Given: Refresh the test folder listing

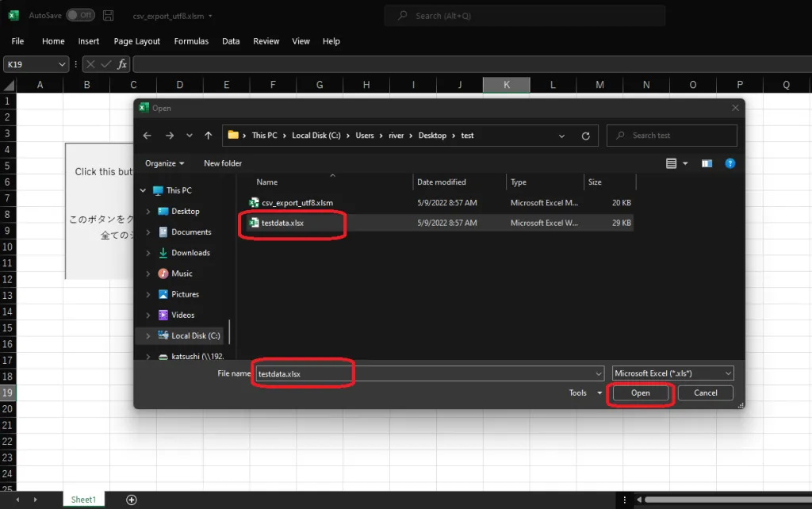Looking at the screenshot, I should click(585, 136).
